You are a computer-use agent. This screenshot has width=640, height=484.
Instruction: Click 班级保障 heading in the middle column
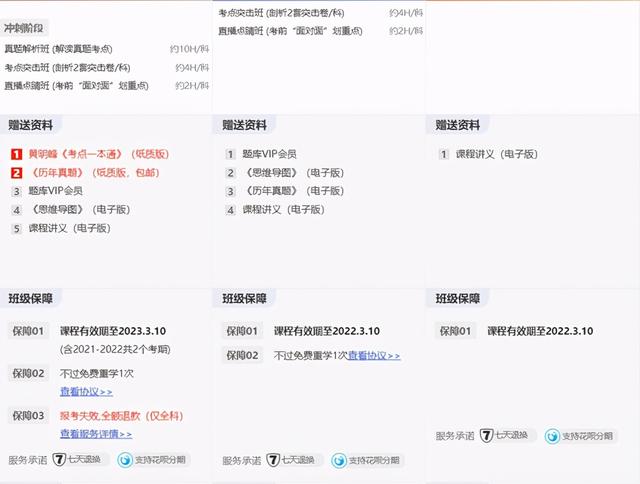coord(244,298)
